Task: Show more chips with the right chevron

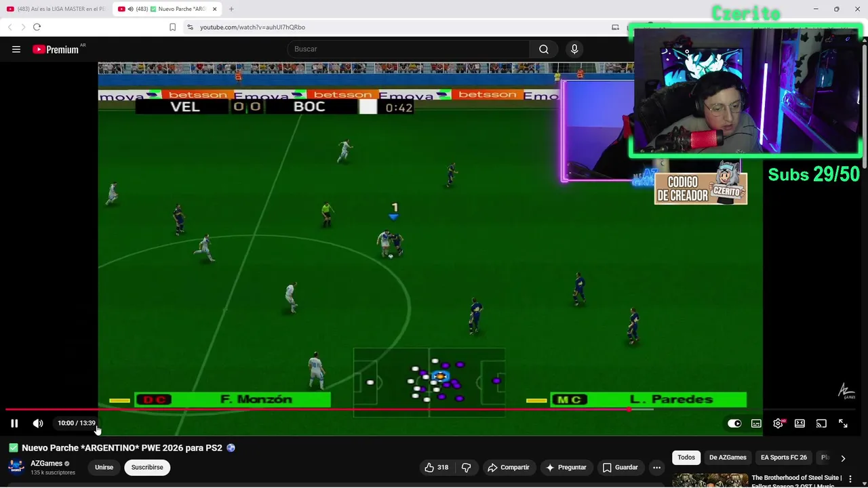Action: pyautogui.click(x=843, y=458)
